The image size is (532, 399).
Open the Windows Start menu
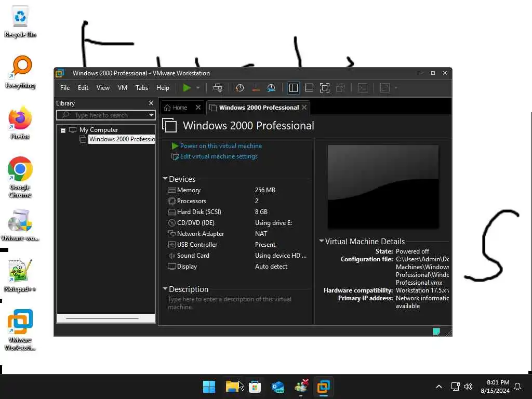209,387
